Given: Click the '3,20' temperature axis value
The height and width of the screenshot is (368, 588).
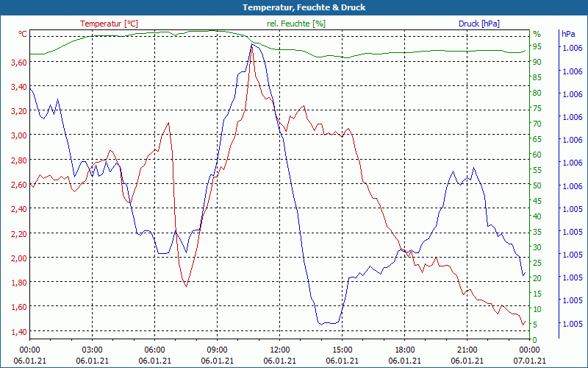Looking at the screenshot, I should (x=19, y=112).
